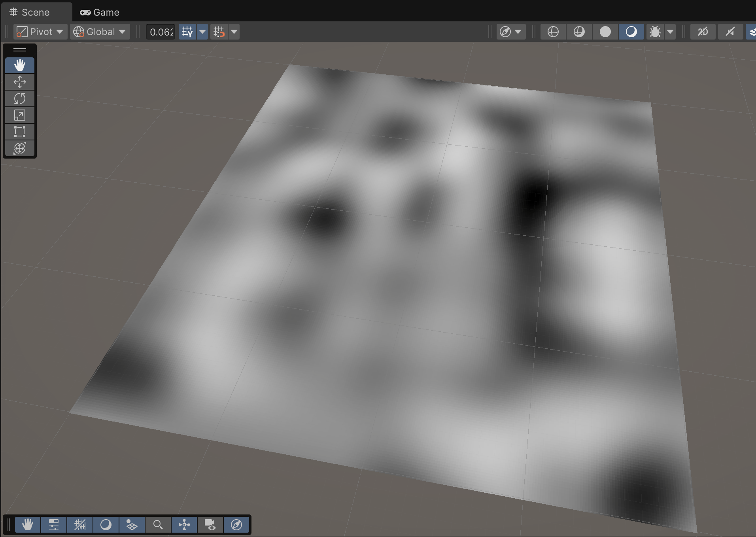Screen dimensions: 756x537
Task: Select the Scale tool
Action: [x=20, y=115]
